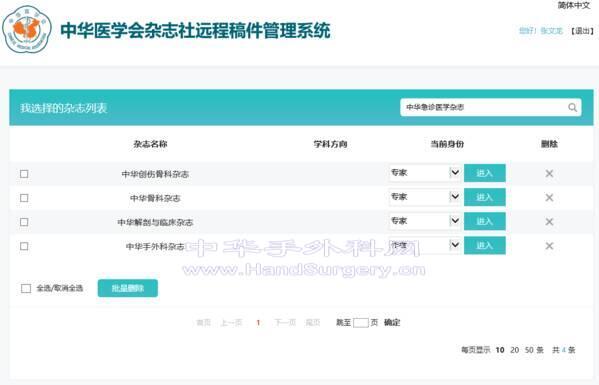Image resolution: width=599 pixels, height=385 pixels.
Task: Show 10 items per page
Action: (500, 350)
